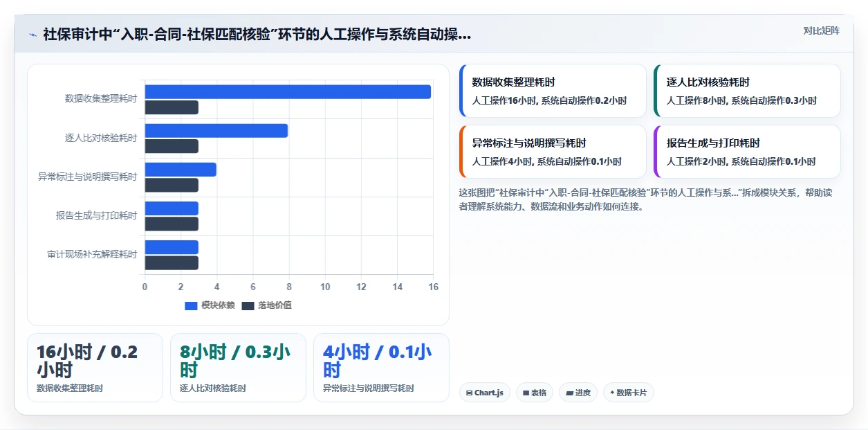This screenshot has width=868, height=430.
Task: Open the 报告生成与打印耗时 purple-bordered card
Action: [x=747, y=152]
